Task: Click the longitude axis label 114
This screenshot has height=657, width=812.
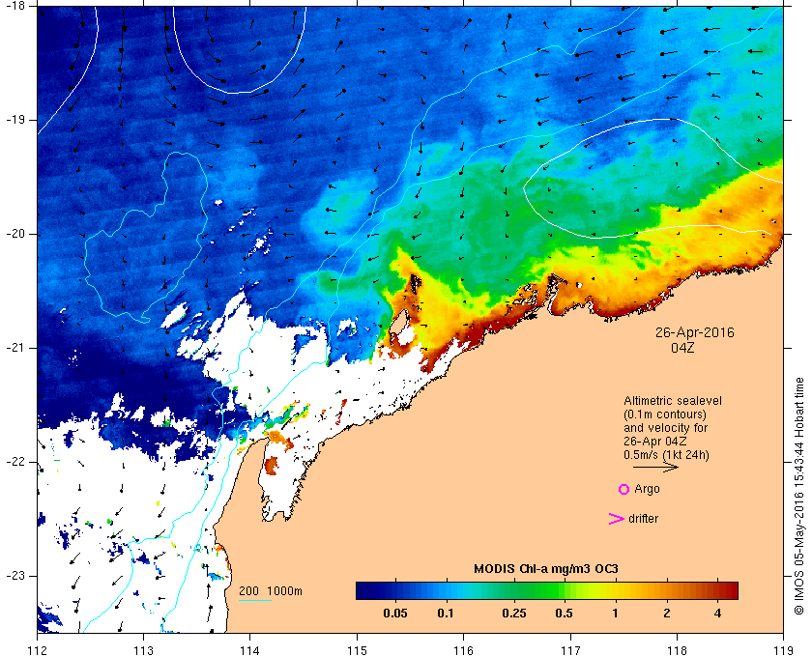Action: (250, 650)
